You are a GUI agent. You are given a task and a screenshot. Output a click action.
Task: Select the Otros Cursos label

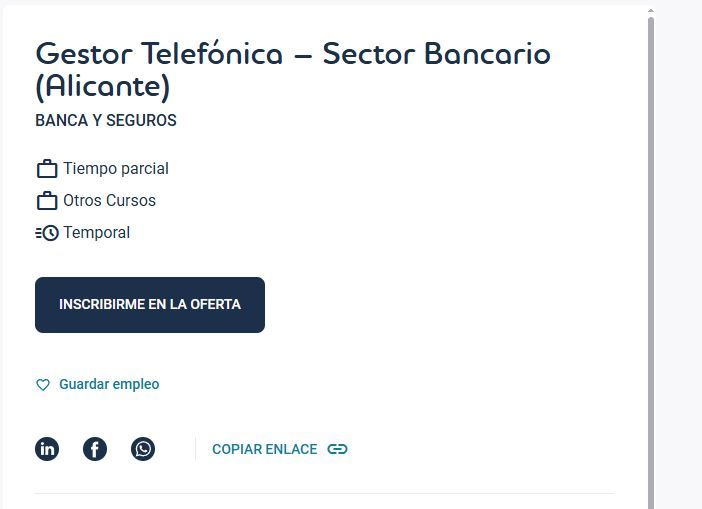coord(109,200)
